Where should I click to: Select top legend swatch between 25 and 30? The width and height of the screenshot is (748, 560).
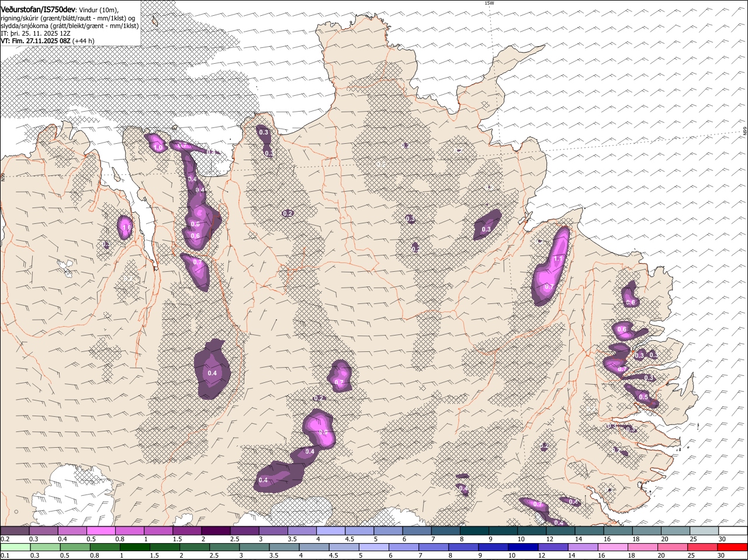pos(704,530)
